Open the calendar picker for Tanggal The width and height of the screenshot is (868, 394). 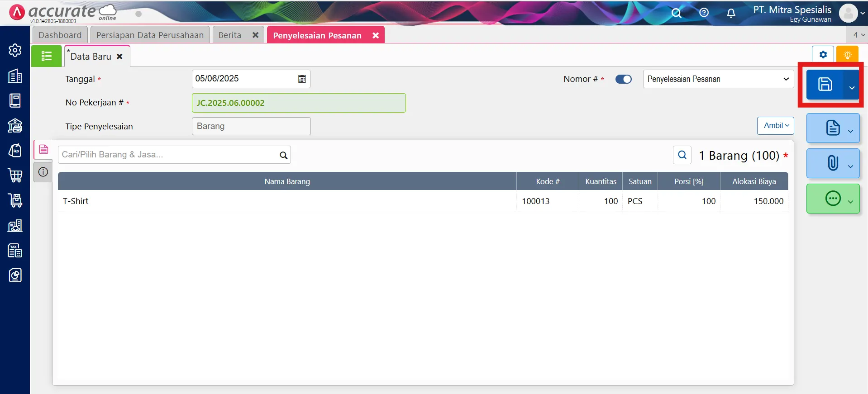click(x=302, y=79)
